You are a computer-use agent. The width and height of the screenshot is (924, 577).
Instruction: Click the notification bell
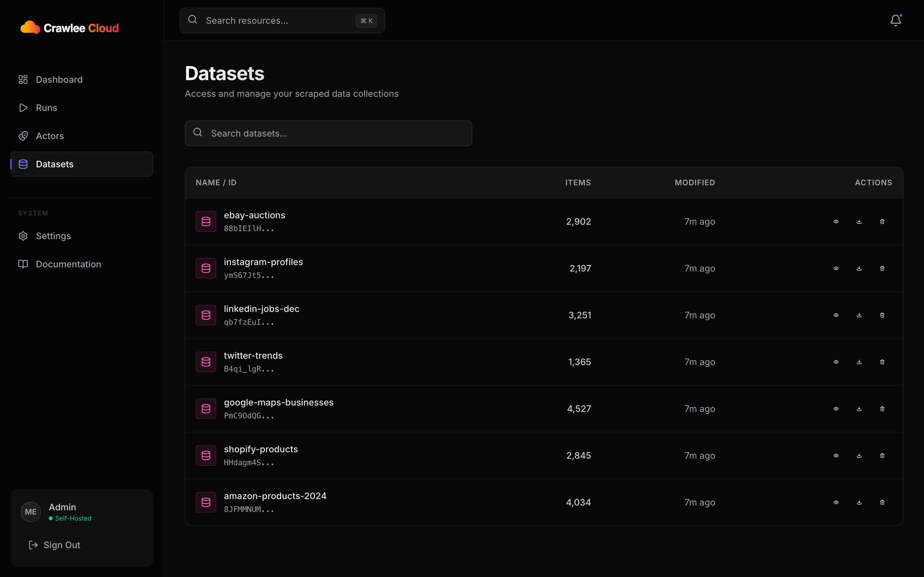(x=895, y=20)
